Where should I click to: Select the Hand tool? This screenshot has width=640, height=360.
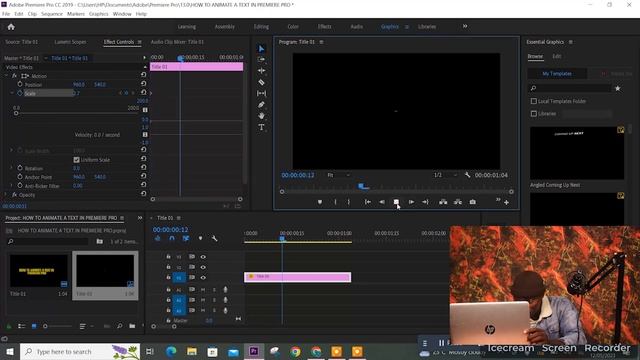pyautogui.click(x=261, y=116)
